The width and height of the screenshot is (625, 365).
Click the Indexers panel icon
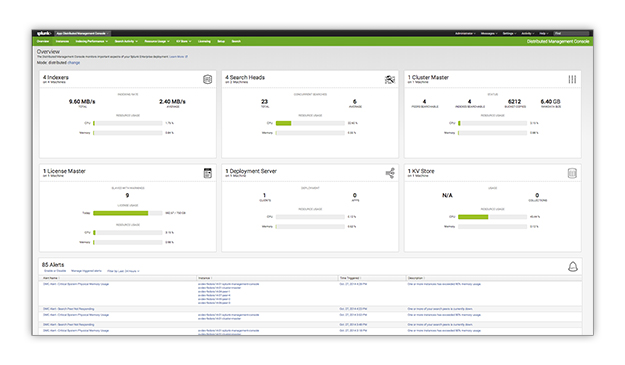[x=208, y=79]
